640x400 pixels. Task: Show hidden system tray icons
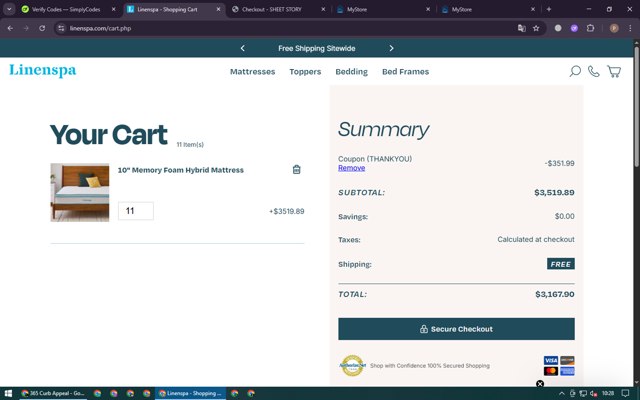click(562, 393)
